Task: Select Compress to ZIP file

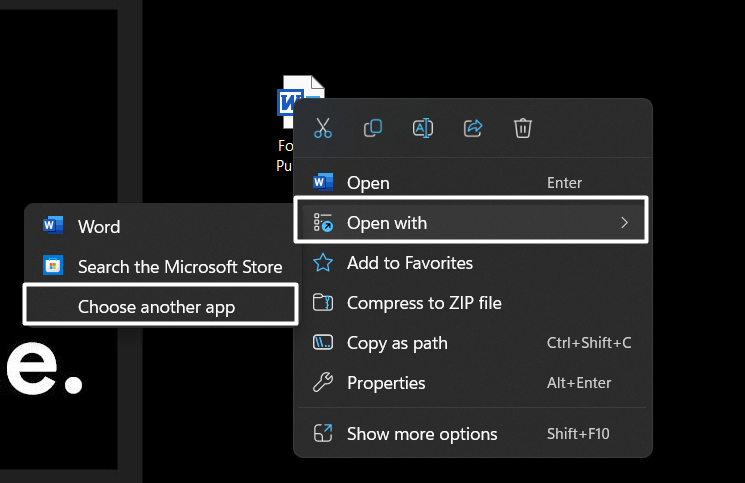Action: [473, 303]
